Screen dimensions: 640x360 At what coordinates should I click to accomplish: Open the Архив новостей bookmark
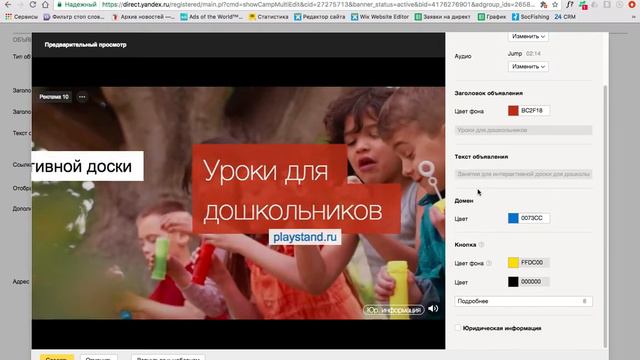click(143, 17)
